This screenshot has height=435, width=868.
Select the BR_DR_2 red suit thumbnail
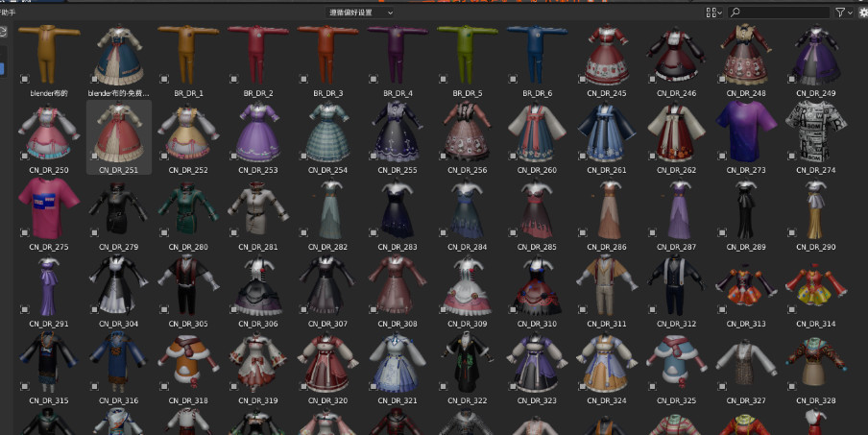(258, 55)
